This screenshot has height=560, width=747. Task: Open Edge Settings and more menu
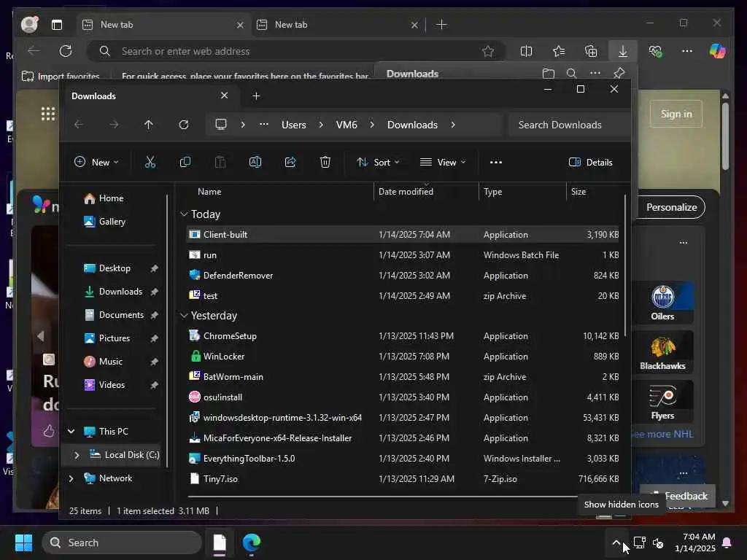tap(687, 51)
